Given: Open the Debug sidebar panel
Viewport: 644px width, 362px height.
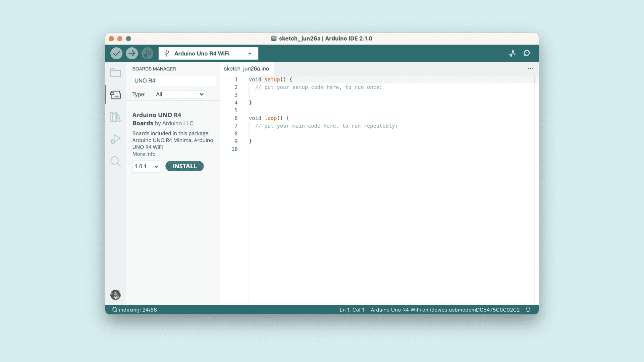Looking at the screenshot, I should 115,139.
